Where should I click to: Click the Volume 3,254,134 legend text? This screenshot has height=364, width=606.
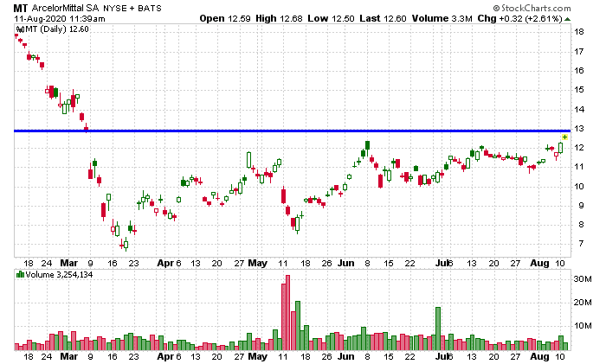point(59,275)
